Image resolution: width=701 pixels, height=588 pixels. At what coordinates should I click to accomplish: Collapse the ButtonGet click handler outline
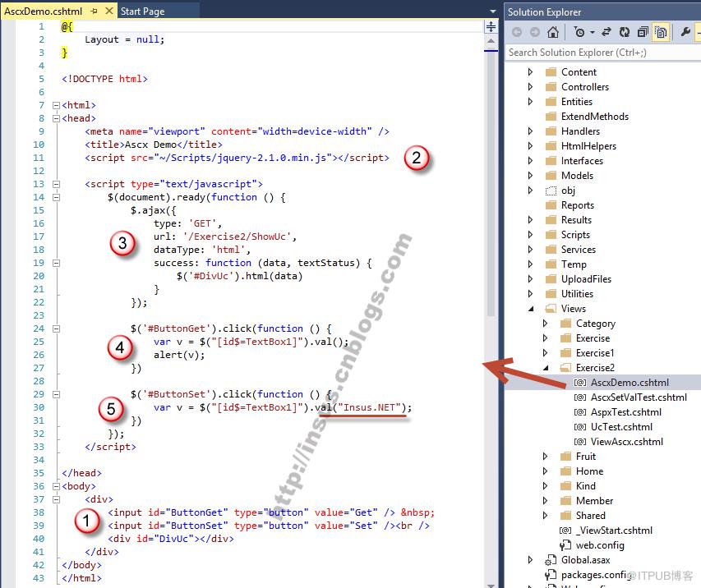tap(57, 328)
